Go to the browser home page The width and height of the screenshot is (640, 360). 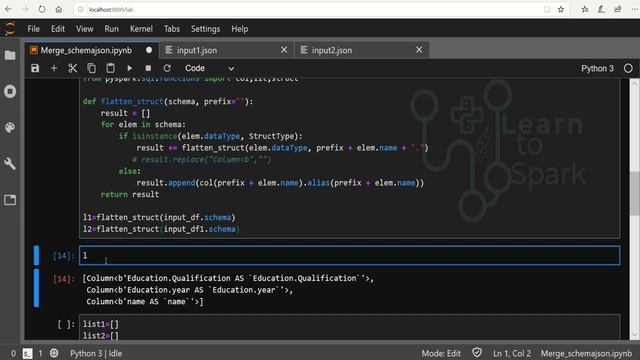pos(59,9)
